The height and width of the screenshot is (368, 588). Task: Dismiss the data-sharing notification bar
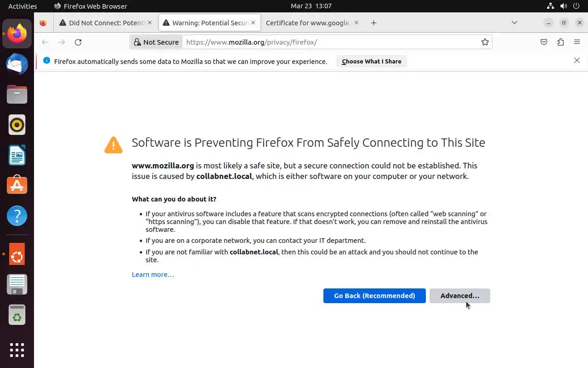(577, 61)
